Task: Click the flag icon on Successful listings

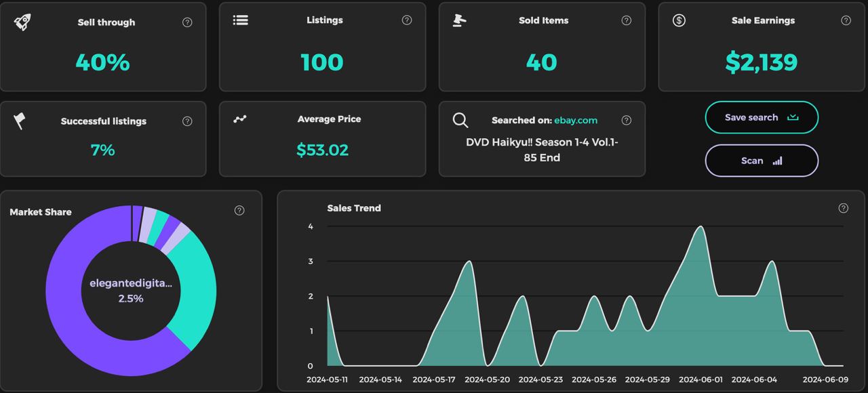Action: coord(20,121)
